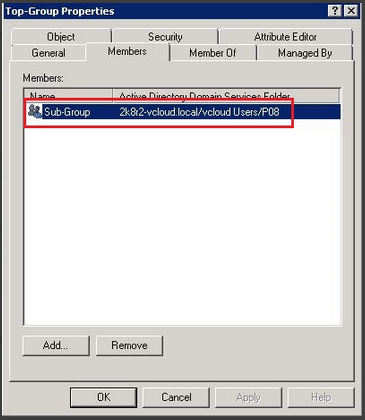365x420 pixels.
Task: Remove the selected member
Action: tap(129, 345)
